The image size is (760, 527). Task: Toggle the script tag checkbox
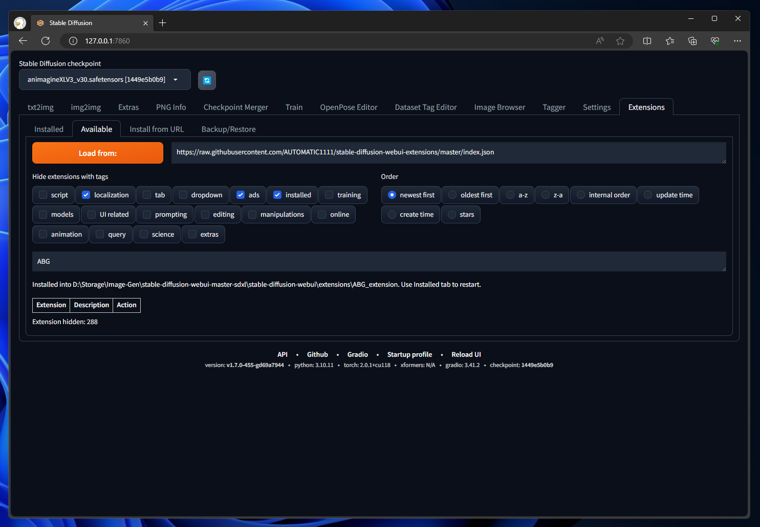(43, 195)
